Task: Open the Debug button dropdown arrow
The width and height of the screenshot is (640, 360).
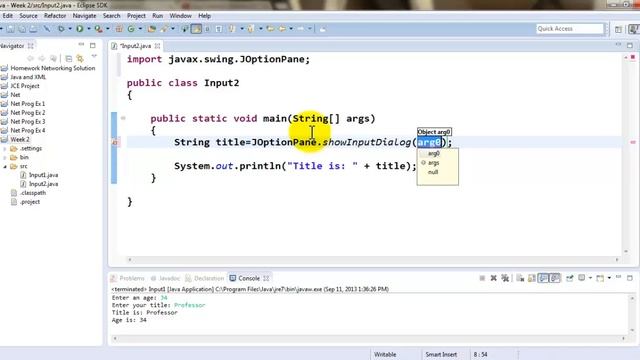Action: pos(70,29)
